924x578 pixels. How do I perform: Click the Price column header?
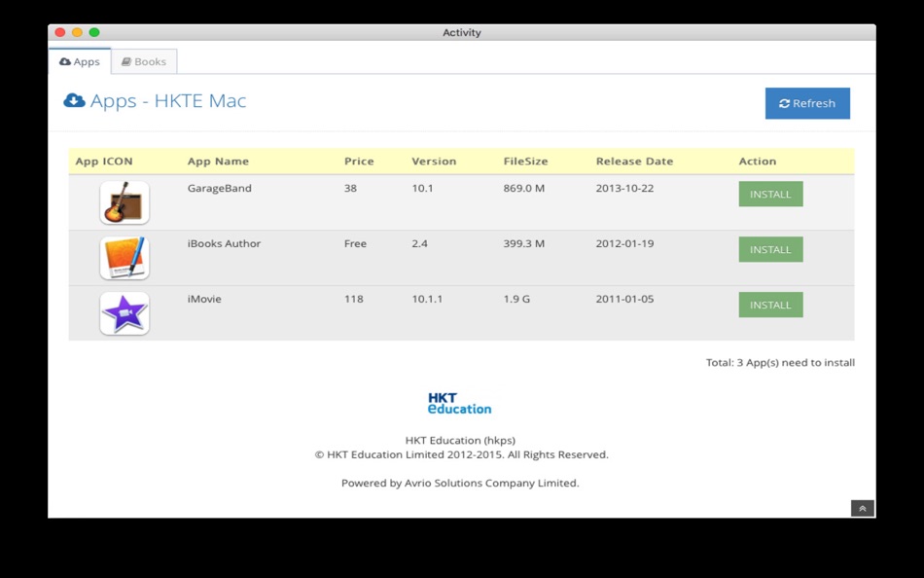click(358, 161)
